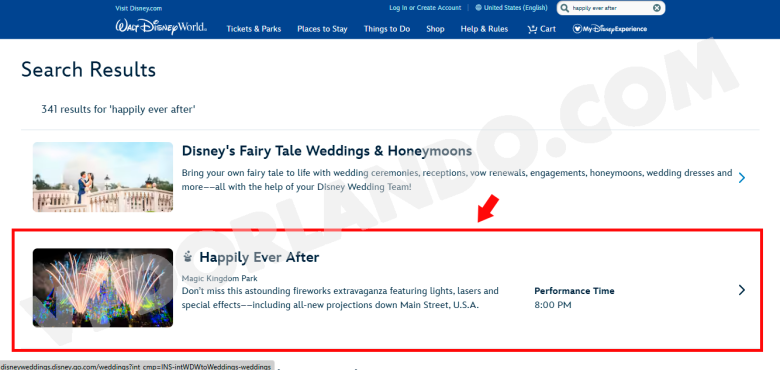Open the Help & Rules menu
The width and height of the screenshot is (780, 370).
[x=485, y=29]
